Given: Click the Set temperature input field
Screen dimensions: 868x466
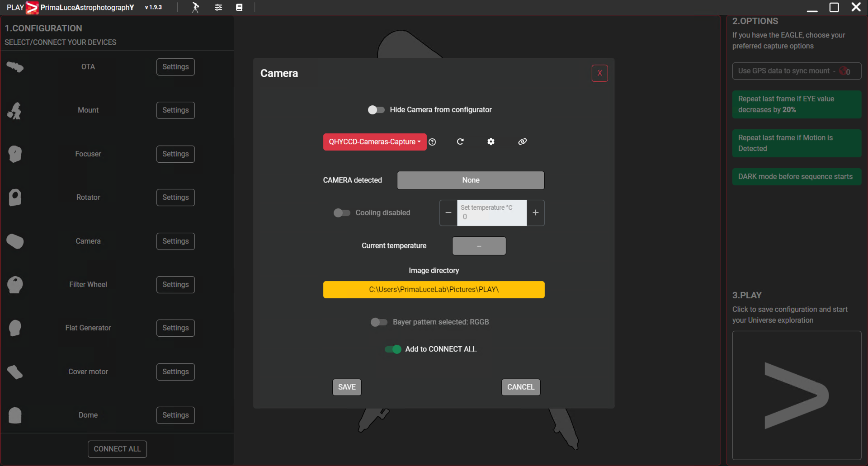Looking at the screenshot, I should click(x=492, y=213).
